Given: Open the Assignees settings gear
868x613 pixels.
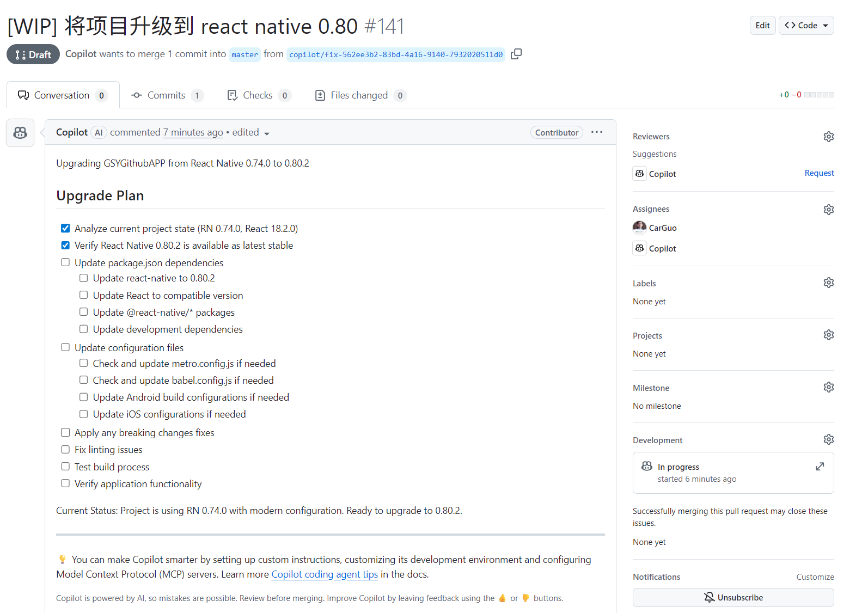Looking at the screenshot, I should point(828,210).
